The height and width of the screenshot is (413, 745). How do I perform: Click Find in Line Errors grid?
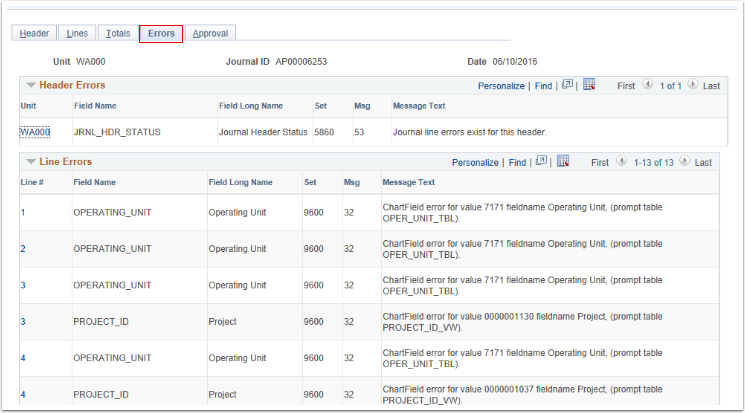point(517,163)
